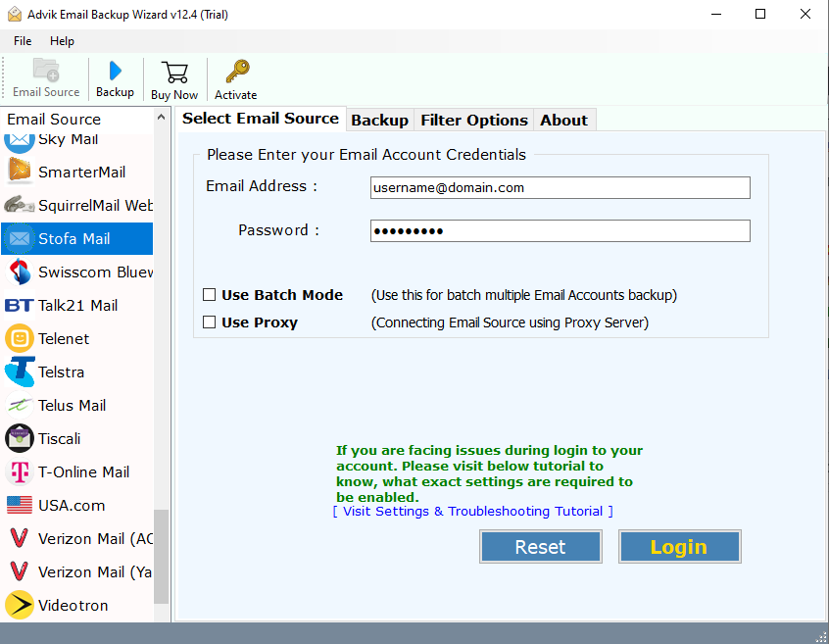829x644 pixels.
Task: Select Telus Mail text in list
Action: tap(72, 405)
